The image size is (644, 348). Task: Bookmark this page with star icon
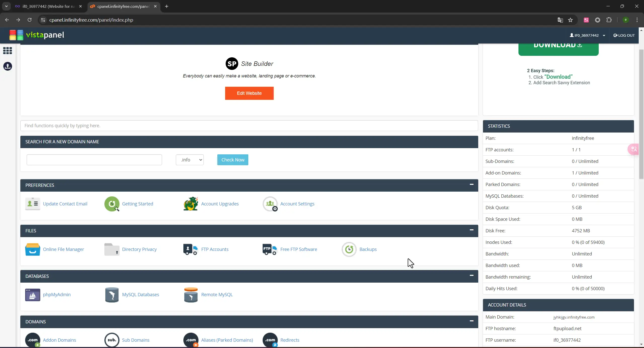570,20
